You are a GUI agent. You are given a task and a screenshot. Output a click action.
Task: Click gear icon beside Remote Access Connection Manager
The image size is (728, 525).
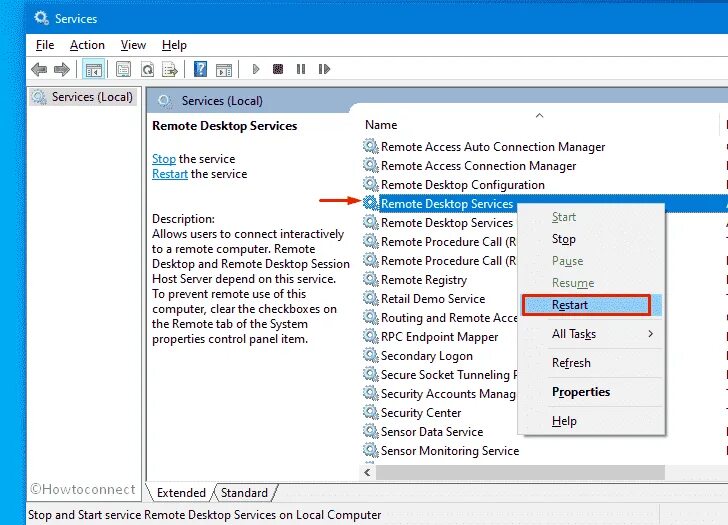click(x=370, y=165)
